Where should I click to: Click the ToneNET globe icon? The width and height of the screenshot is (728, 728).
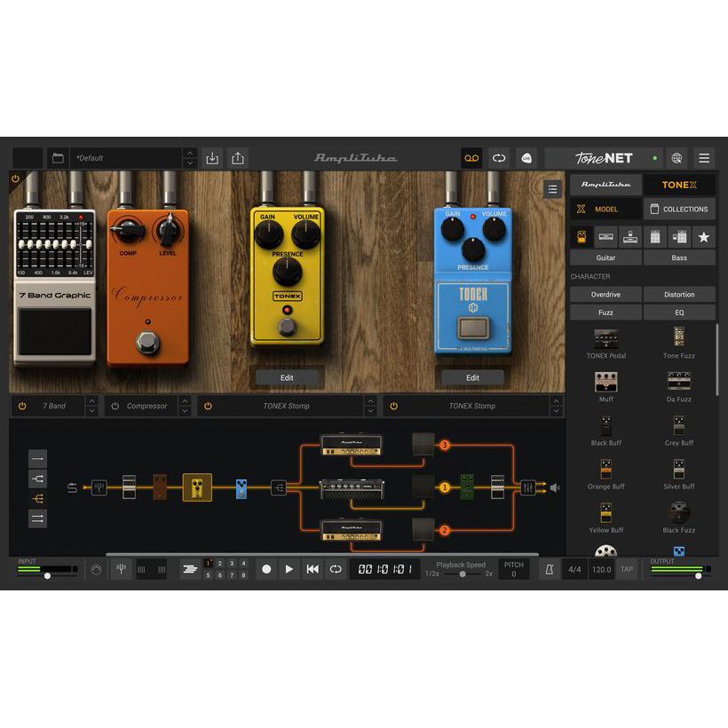tap(677, 158)
